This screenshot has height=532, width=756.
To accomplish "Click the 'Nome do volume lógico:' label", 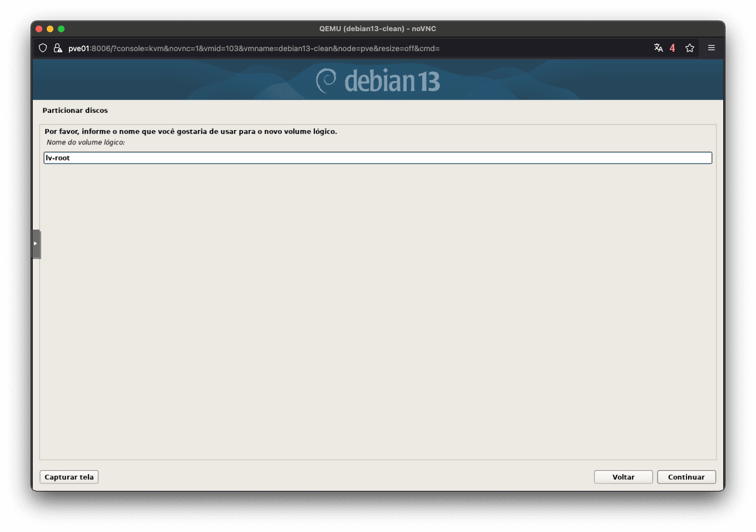I will (x=86, y=142).
